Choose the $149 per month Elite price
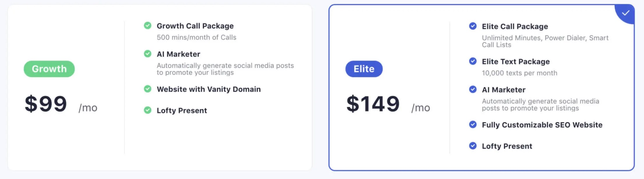The width and height of the screenshot is (644, 179). click(388, 104)
